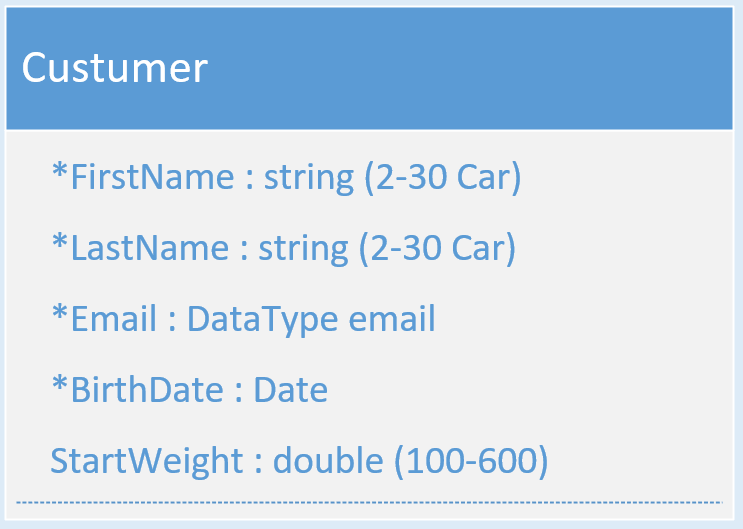Click the required asterisk before LastName
This screenshot has height=529, width=743.
tap(60, 241)
